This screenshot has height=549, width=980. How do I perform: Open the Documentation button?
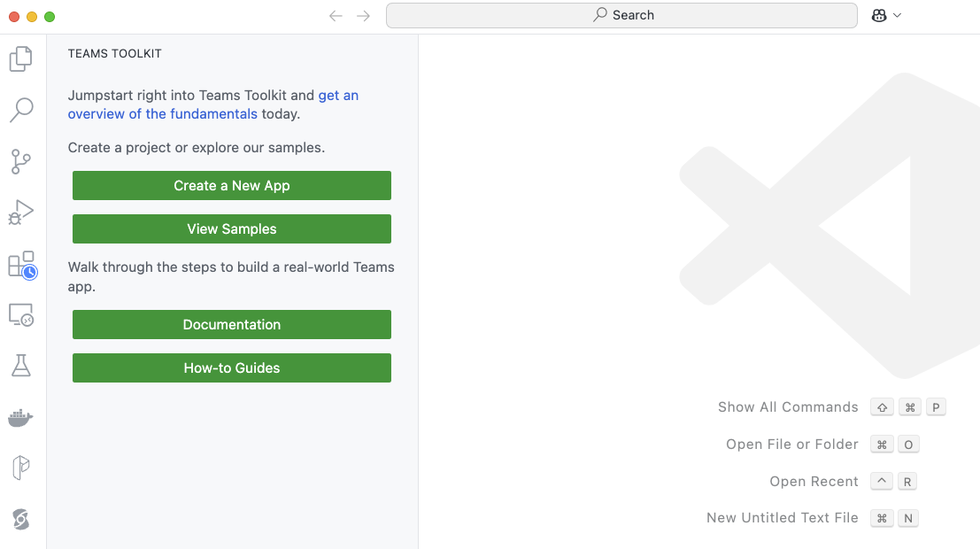coord(232,325)
